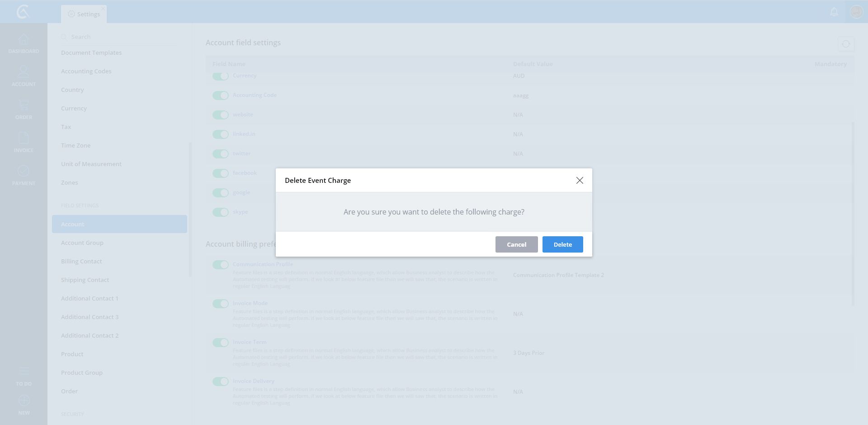This screenshot has width=868, height=425.
Task: Disable the website field toggle
Action: (x=221, y=115)
